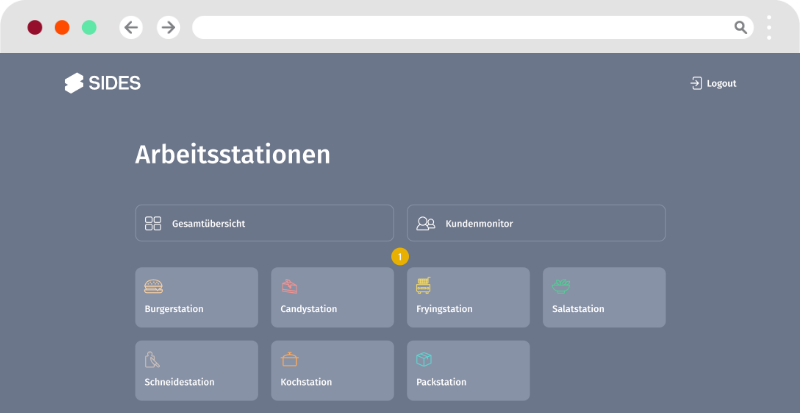The height and width of the screenshot is (413, 800).
Task: Click the Logout link
Action: click(713, 83)
